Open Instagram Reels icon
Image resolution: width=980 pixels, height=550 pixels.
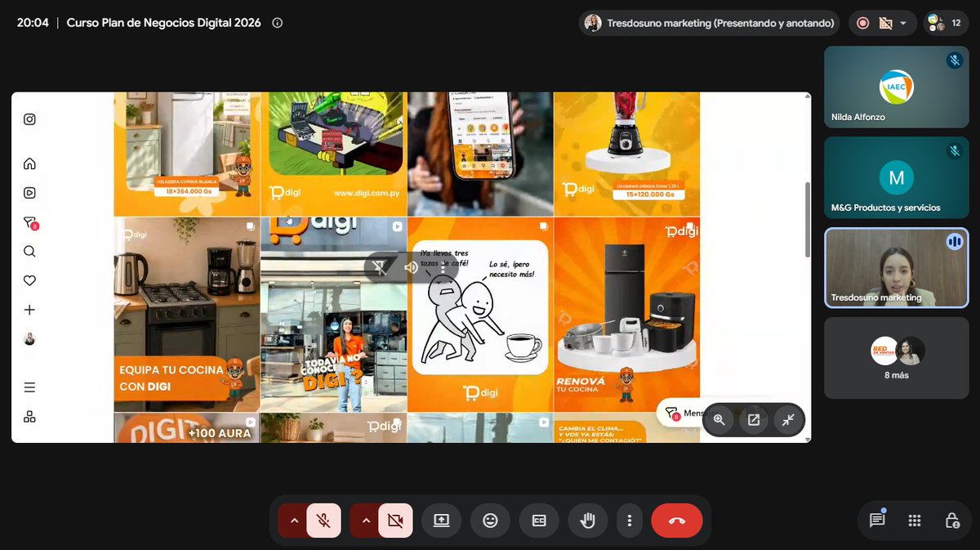(29, 193)
